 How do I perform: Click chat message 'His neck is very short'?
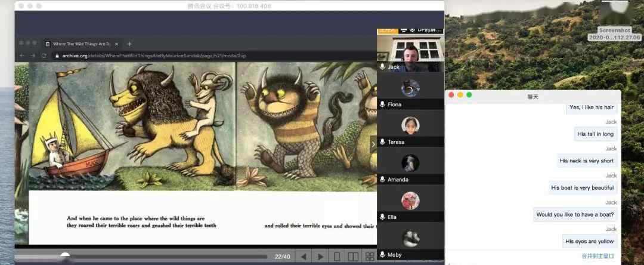coord(587,161)
